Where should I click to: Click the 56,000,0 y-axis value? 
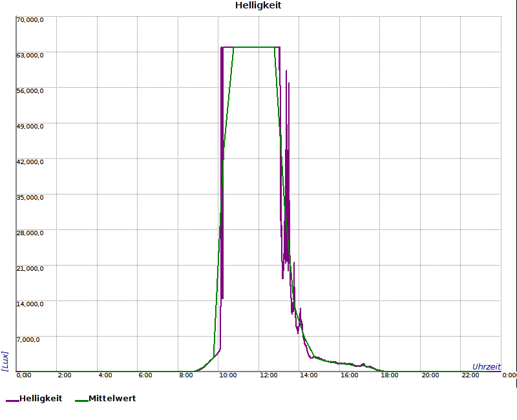pos(30,91)
